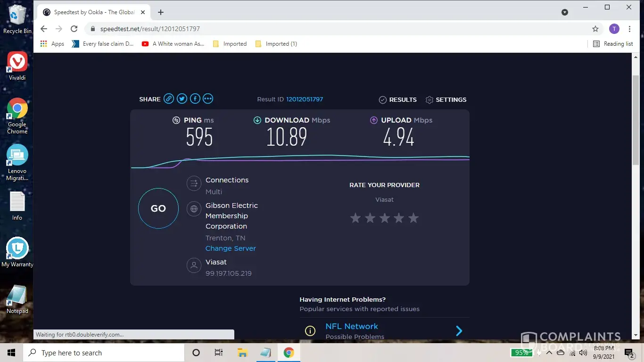The image size is (644, 362).
Task: Open the Imported bookmarks folder
Action: [x=230, y=44]
